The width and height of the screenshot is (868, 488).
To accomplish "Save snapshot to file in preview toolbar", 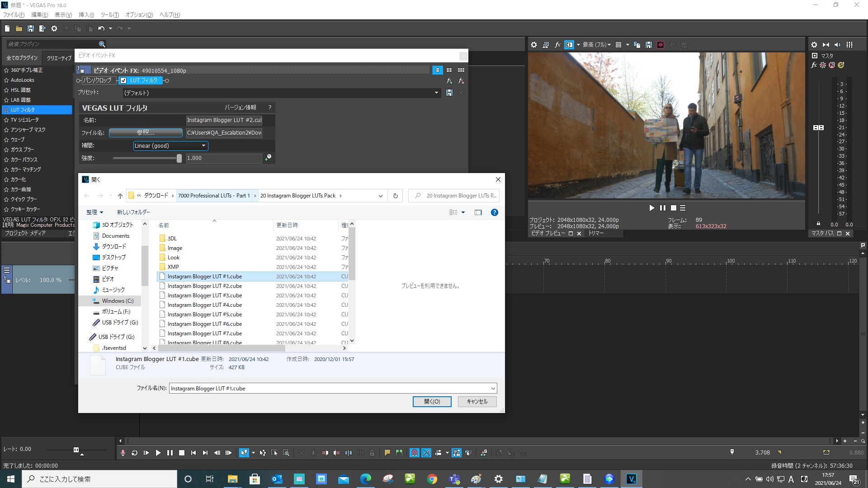I will pos(649,45).
